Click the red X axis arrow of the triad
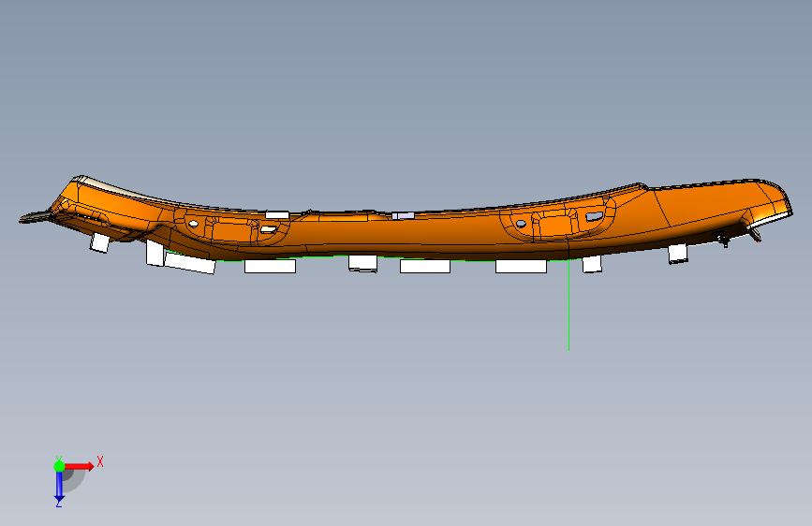Screen dimensions: 812x526 [x=80, y=466]
